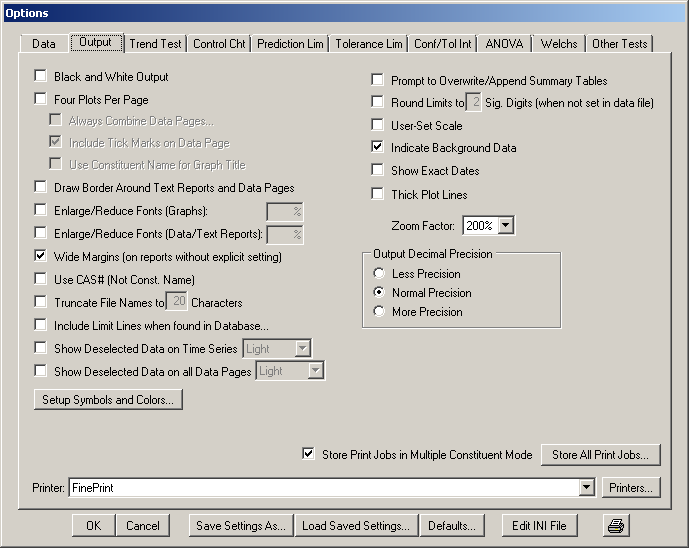Open Load Saved Settings dialog

(x=356, y=526)
